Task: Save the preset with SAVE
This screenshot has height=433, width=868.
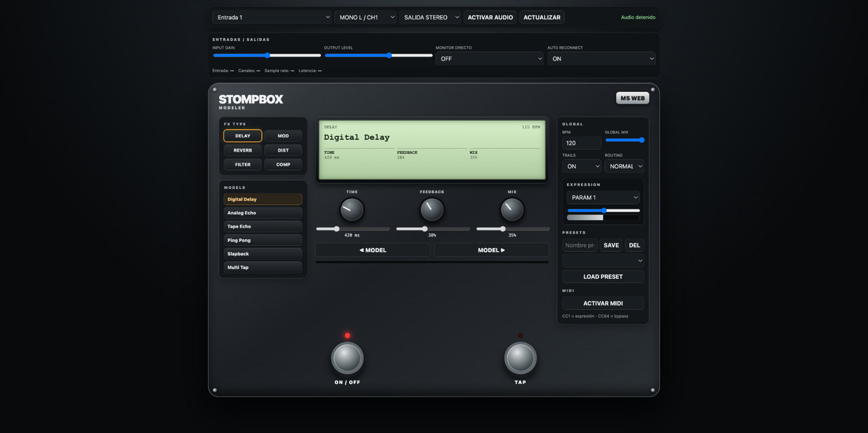Action: (611, 245)
